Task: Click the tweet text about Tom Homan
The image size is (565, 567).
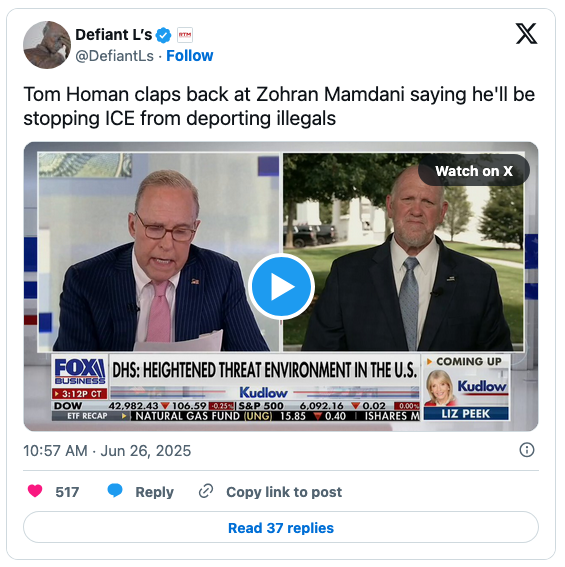Action: 279,106
